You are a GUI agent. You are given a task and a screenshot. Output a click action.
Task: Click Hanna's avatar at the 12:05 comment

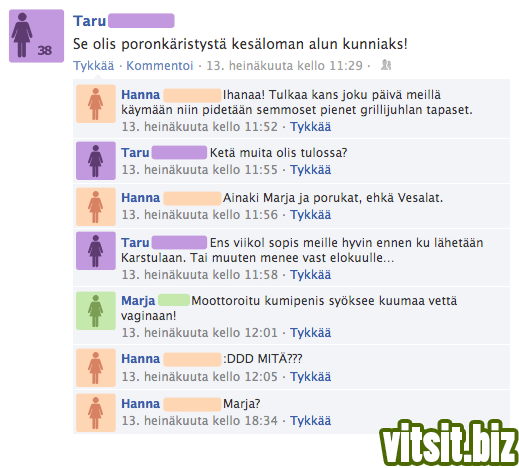[96, 368]
